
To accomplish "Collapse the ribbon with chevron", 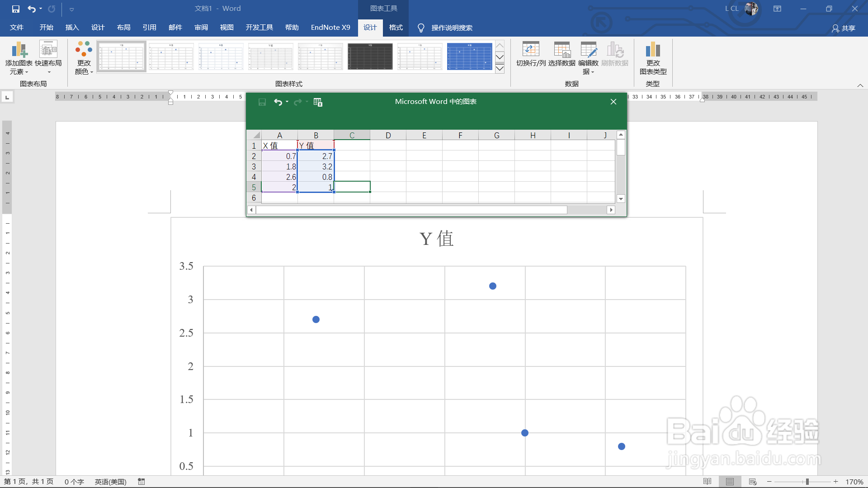I will (x=860, y=85).
